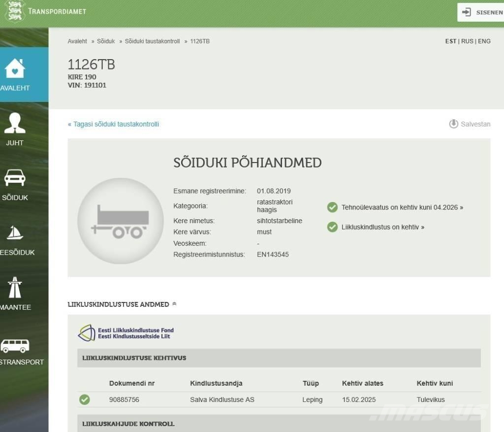Viewport: 504px width, 432px height.
Task: Collapse the Liikluskindlustuse andmed section
Action: point(175,304)
